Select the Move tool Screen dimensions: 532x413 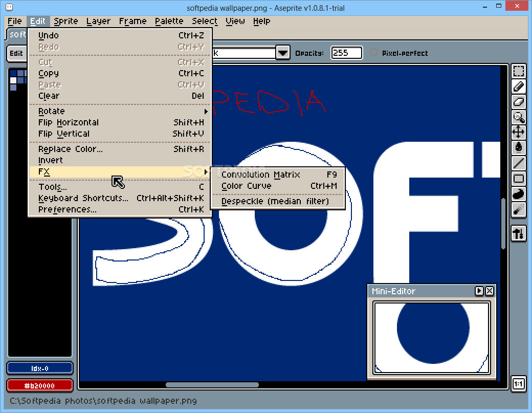click(x=518, y=132)
